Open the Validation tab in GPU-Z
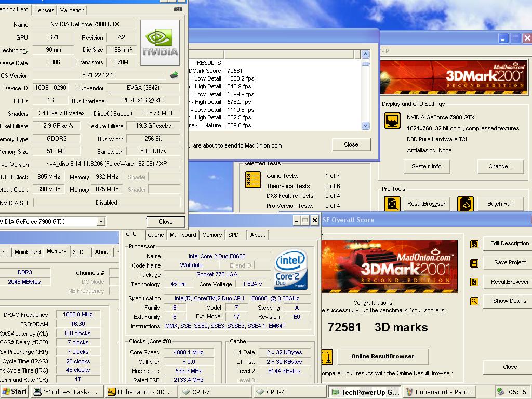 72,10
